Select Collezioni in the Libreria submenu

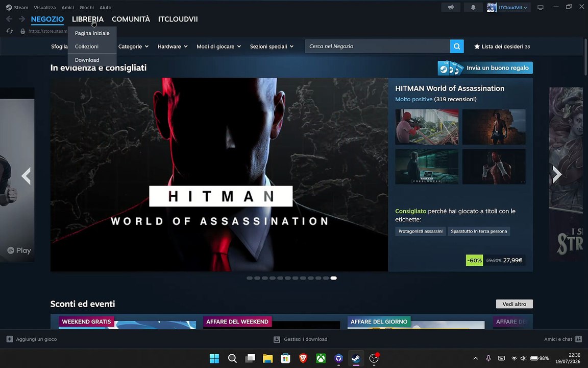(92, 47)
